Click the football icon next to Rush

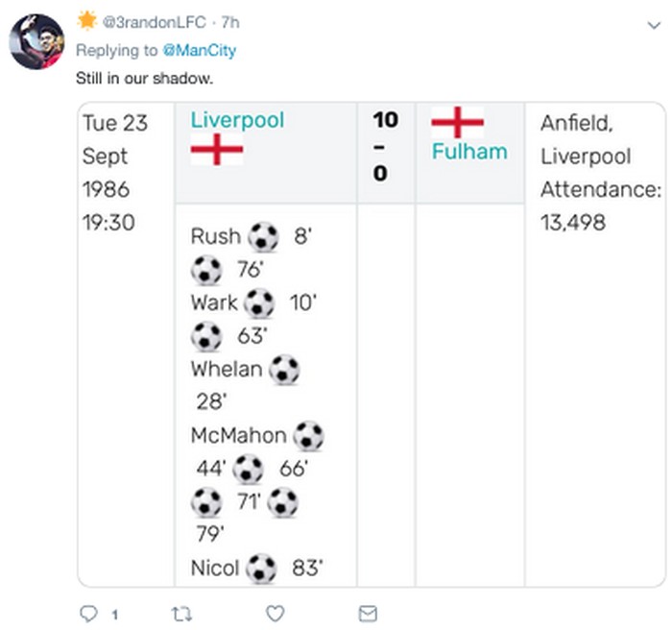[x=263, y=236]
